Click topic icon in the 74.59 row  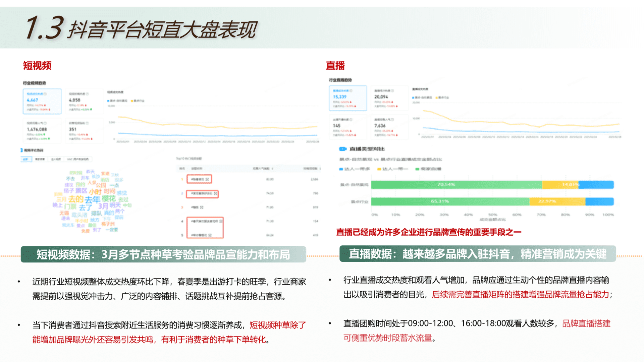pyautogui.click(x=215, y=193)
